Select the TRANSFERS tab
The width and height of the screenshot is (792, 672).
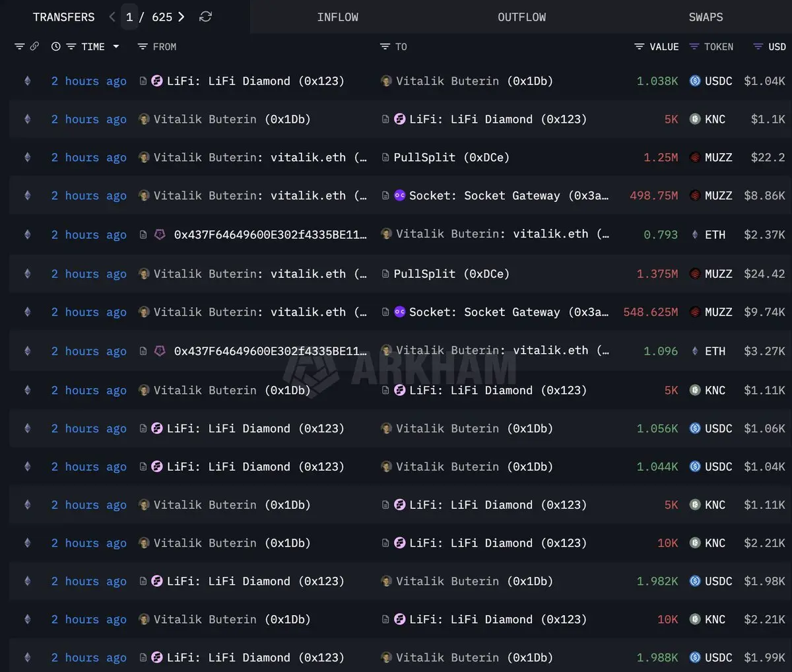tap(63, 17)
